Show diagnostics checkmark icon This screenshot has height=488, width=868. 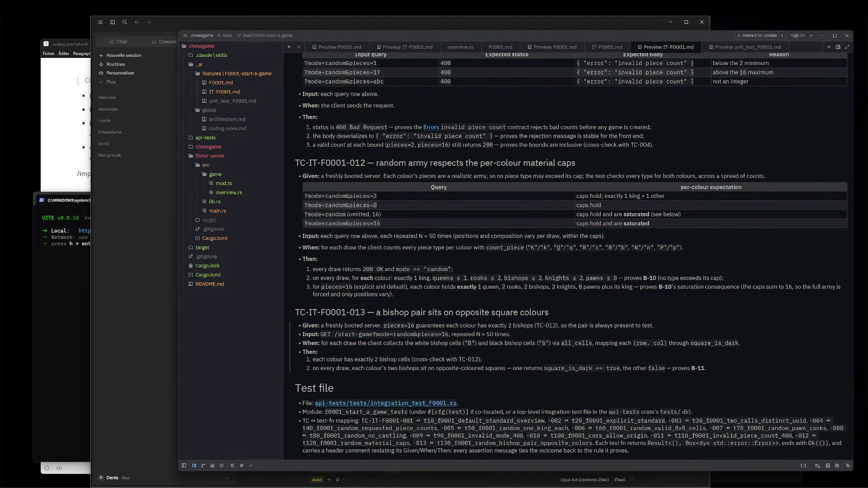[x=251, y=465]
